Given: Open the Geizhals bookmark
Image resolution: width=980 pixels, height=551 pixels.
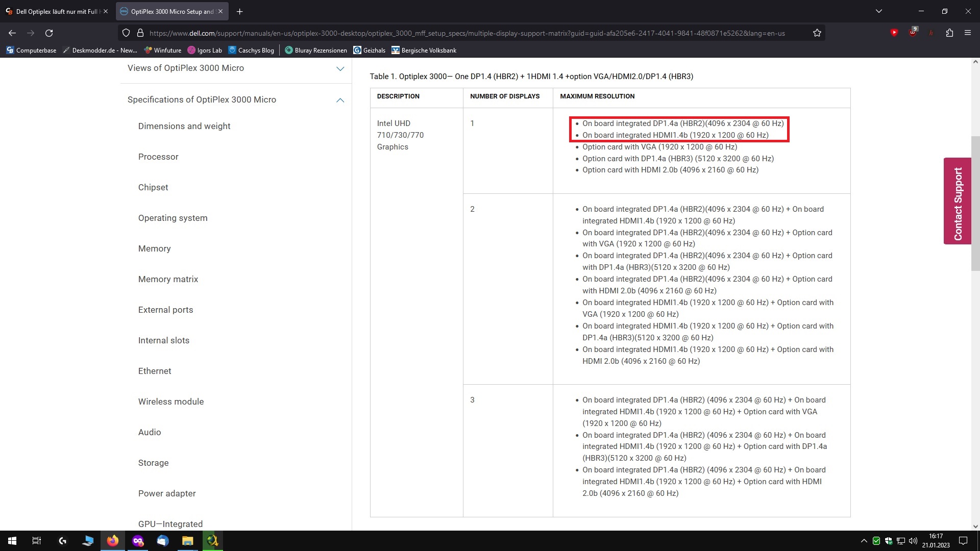Looking at the screenshot, I should 370,50.
